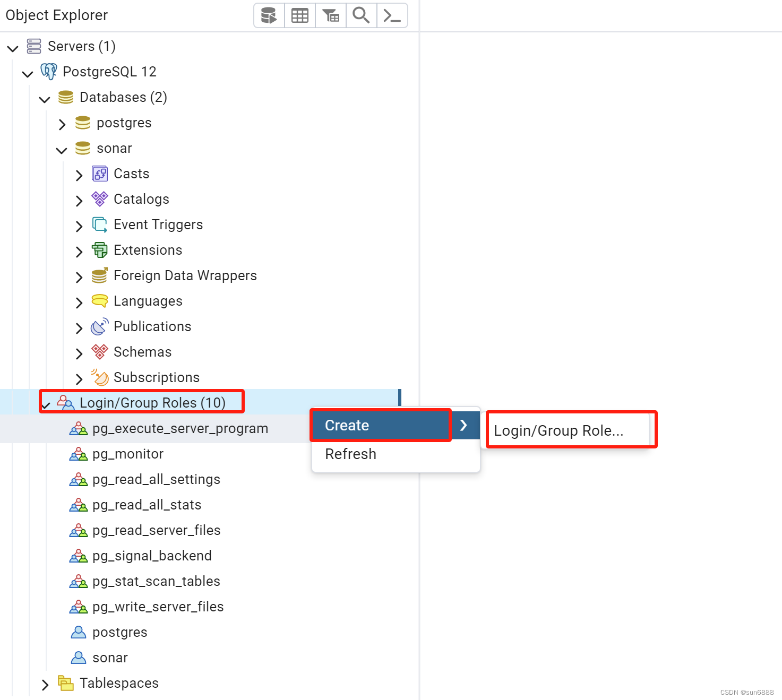Viewport: 782px width, 700px height.
Task: Expand the Schemas node
Action: (x=79, y=353)
